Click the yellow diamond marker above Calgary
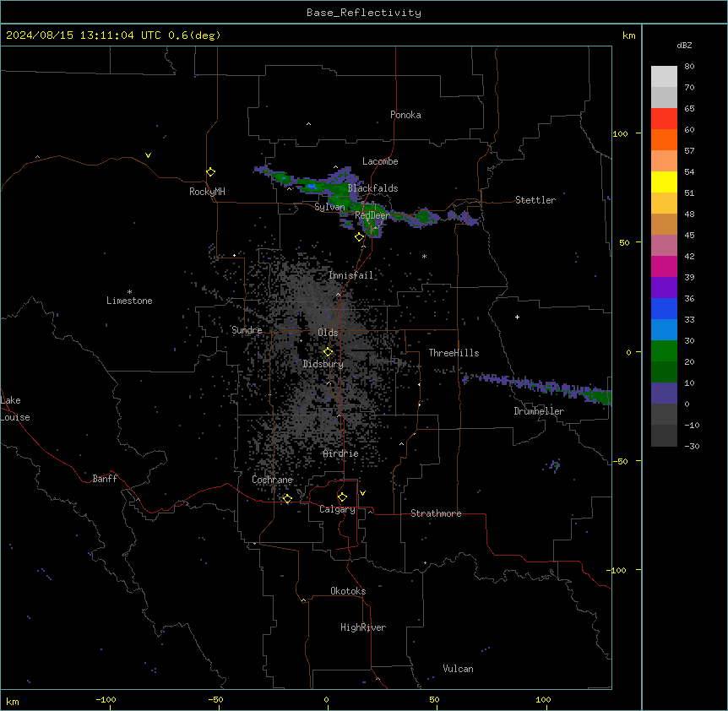 pyautogui.click(x=342, y=497)
